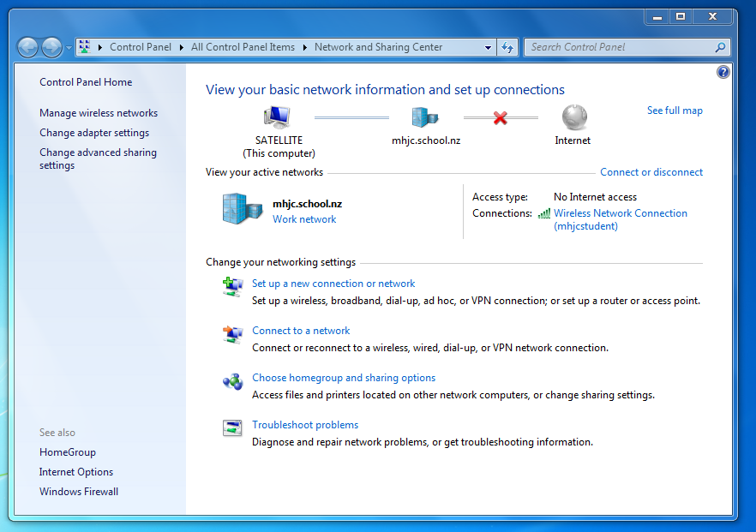The width and height of the screenshot is (756, 532).
Task: Go back using the Back arrow button
Action: pyautogui.click(x=27, y=47)
